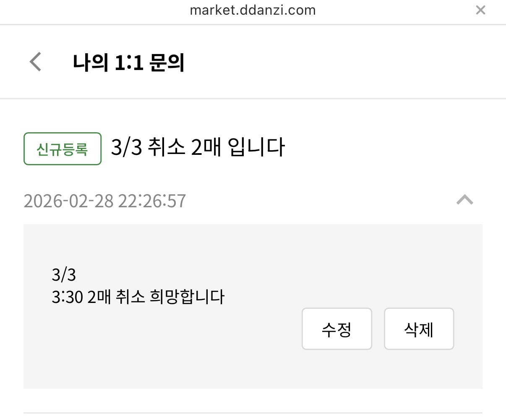The width and height of the screenshot is (506, 420).
Task: Click the time 22:26:57 in the timestamp
Action: point(152,201)
